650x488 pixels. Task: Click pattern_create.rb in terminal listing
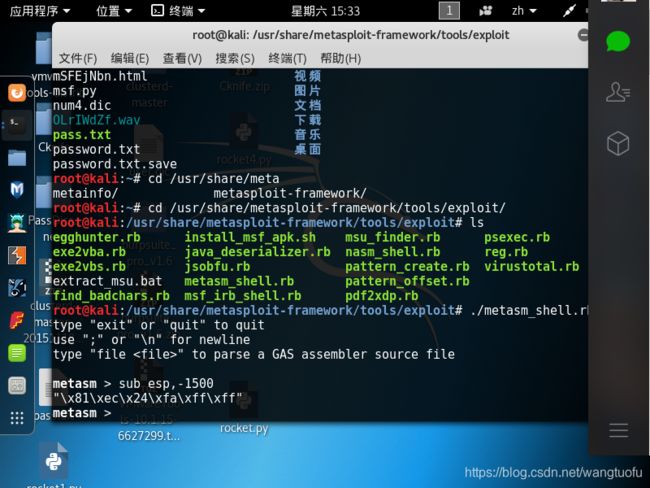pyautogui.click(x=407, y=267)
